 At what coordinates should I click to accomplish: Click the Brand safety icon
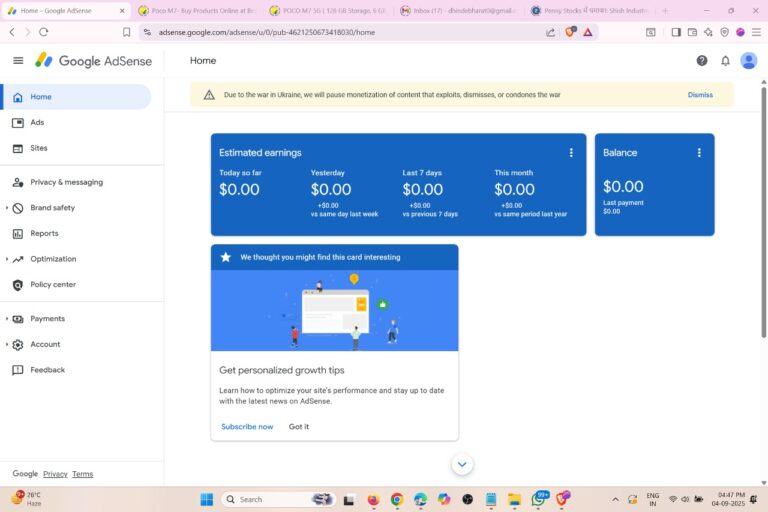[18, 208]
